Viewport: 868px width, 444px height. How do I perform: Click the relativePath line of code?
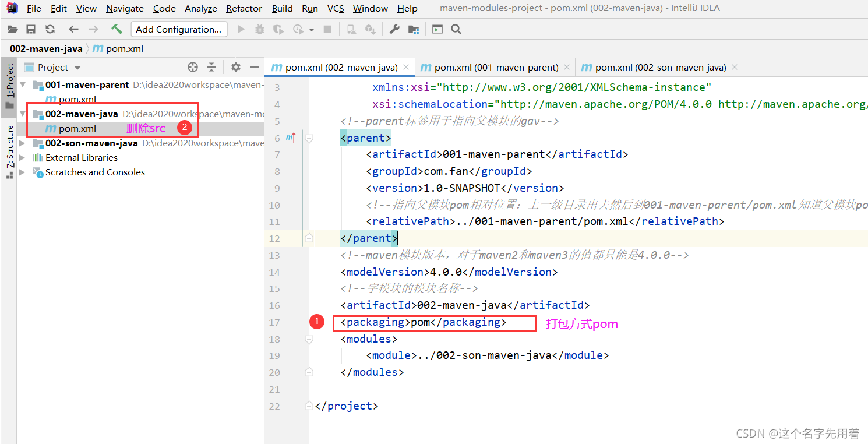545,221
